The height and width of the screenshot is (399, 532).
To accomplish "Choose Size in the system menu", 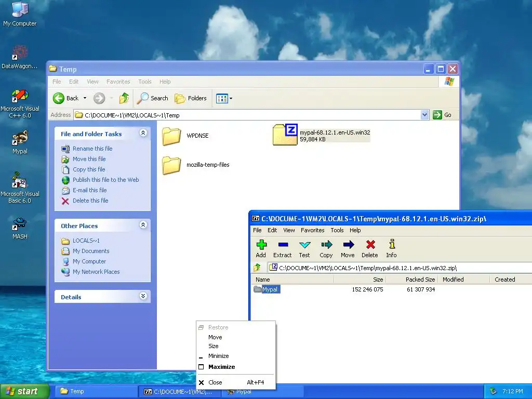I will [236, 346].
